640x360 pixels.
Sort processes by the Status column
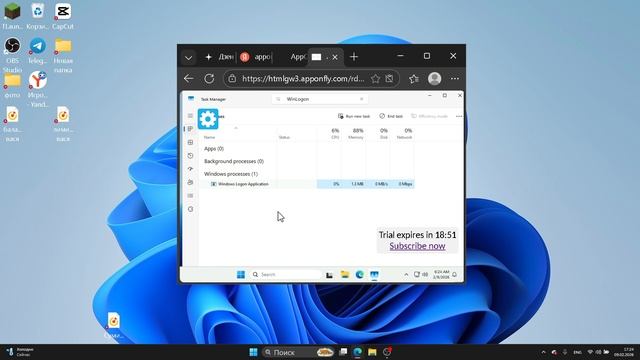click(x=284, y=138)
